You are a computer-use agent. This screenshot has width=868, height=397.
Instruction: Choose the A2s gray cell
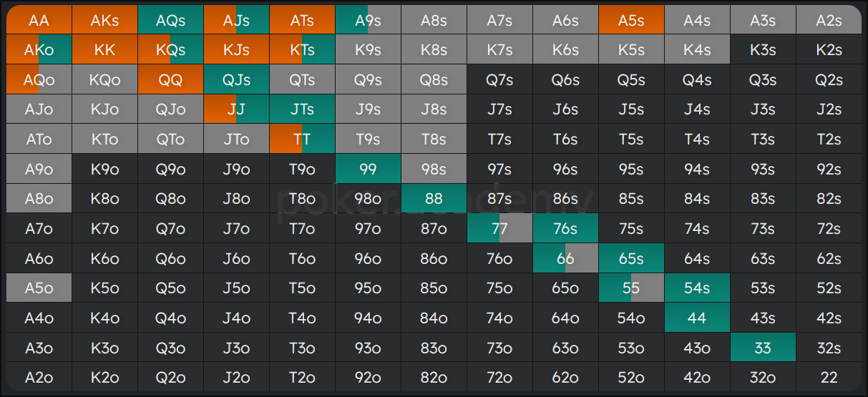click(x=829, y=20)
